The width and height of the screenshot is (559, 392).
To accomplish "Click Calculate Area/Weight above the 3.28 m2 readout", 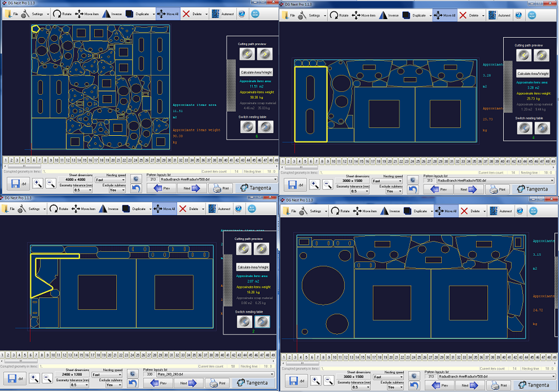I will click(533, 73).
